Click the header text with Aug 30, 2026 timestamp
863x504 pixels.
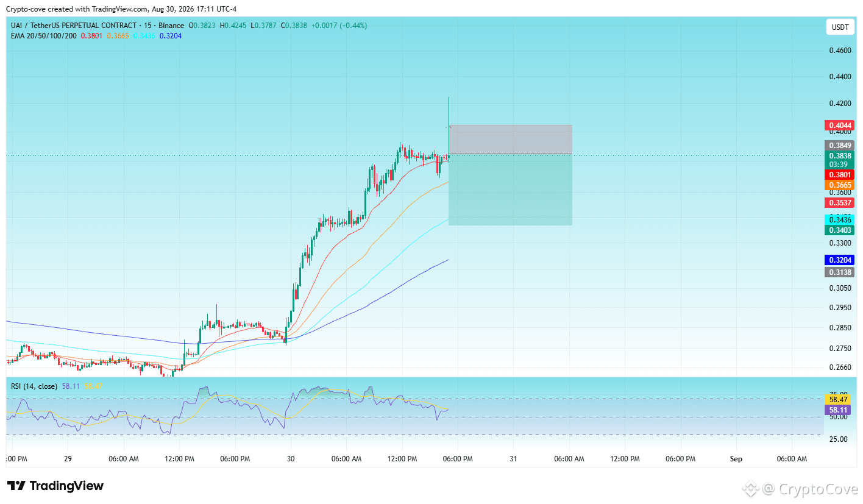point(121,9)
